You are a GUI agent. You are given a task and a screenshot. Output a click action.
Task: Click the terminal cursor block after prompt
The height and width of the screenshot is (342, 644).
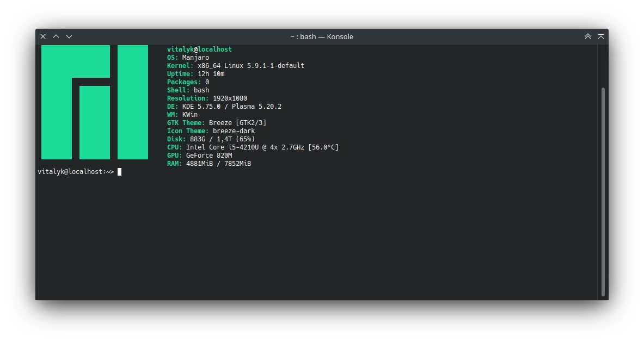pyautogui.click(x=120, y=172)
